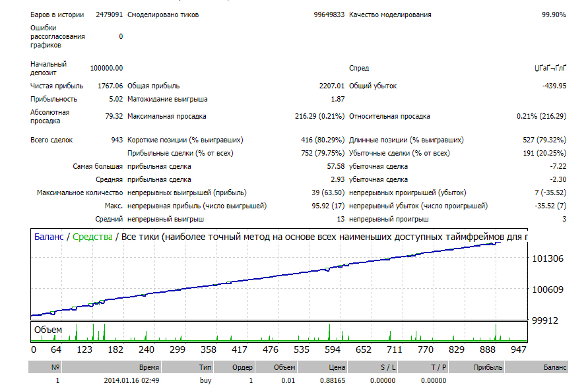Screen dimensions: 588x387
Task: Click chart axis value 99912
Action: 545,320
